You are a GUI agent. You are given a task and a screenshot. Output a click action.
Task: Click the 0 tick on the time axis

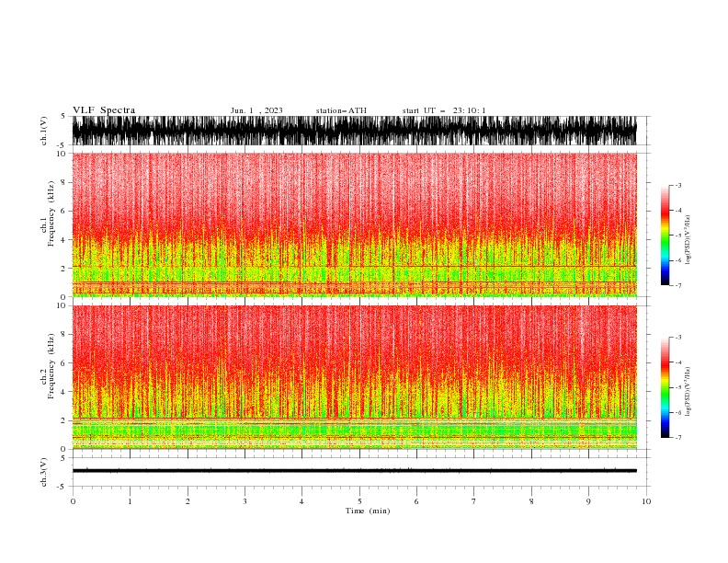point(73,501)
